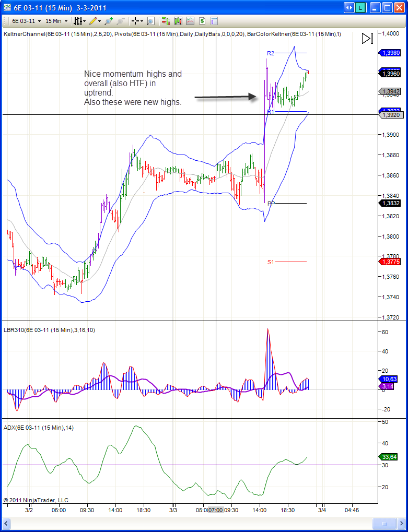Open the chart Properties icon

(214, 21)
